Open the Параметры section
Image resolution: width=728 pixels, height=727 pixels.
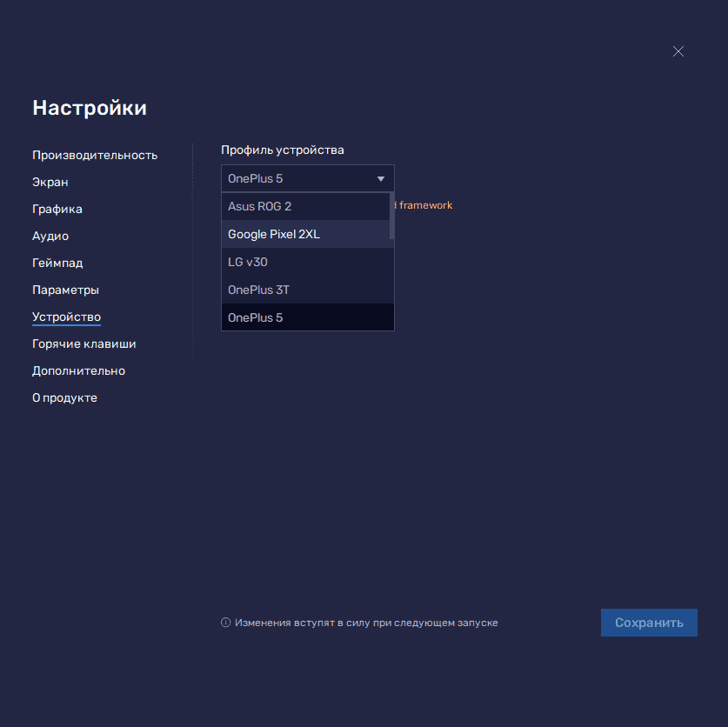click(65, 290)
